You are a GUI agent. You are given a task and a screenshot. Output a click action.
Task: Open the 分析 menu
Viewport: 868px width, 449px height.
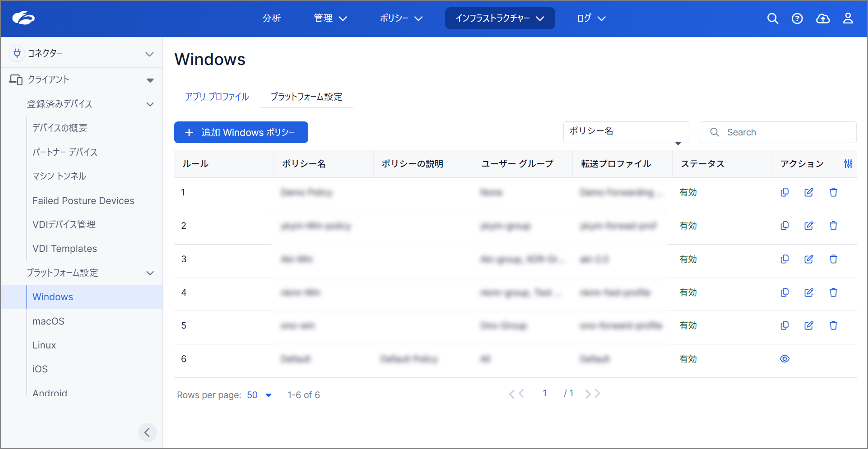[x=272, y=19]
